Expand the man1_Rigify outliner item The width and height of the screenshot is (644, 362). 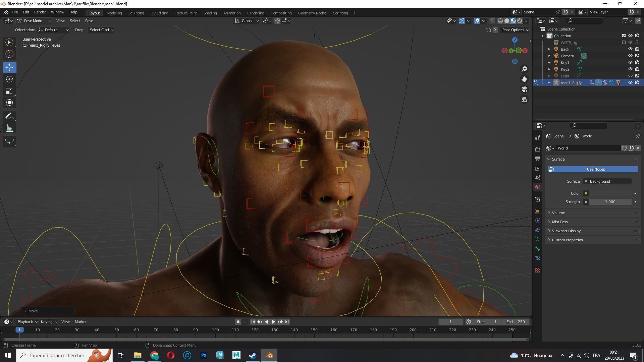(549, 82)
